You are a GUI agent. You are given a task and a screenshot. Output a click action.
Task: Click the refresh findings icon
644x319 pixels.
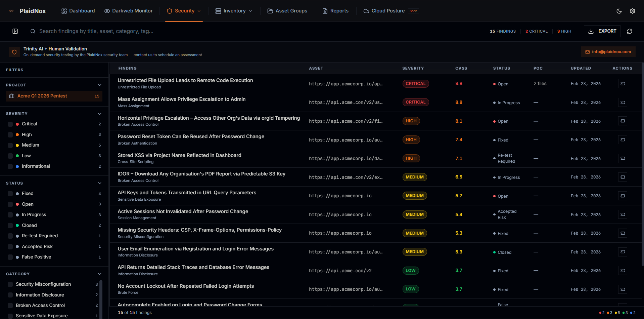pos(629,31)
